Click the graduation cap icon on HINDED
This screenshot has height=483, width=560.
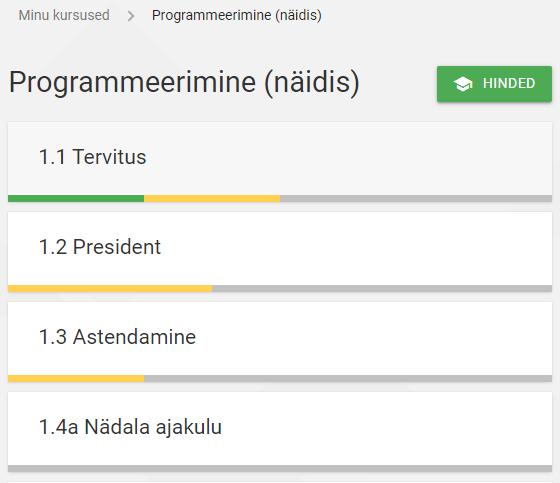click(463, 84)
